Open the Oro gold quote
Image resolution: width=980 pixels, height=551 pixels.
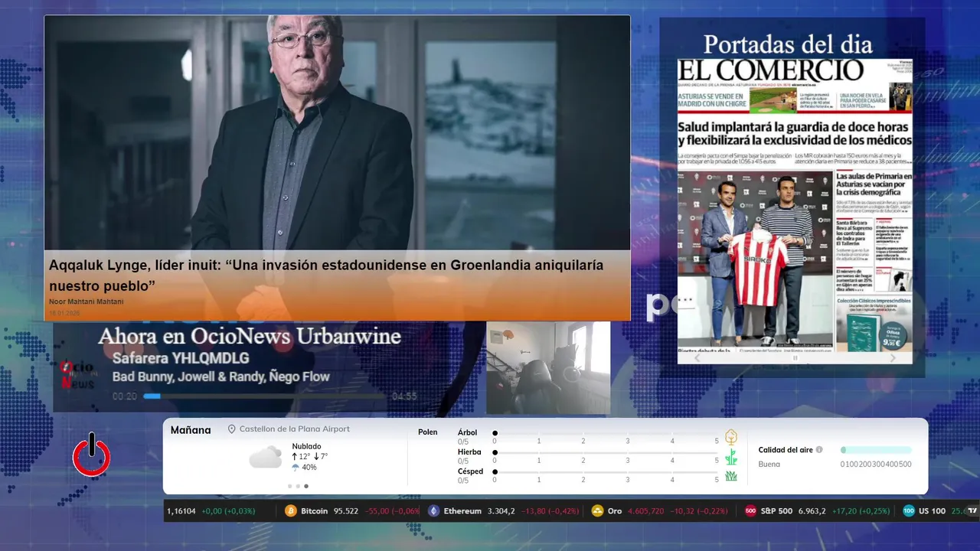coord(659,511)
